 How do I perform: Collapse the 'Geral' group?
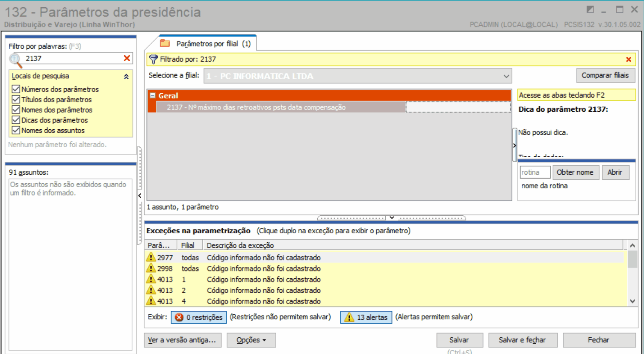coord(153,95)
